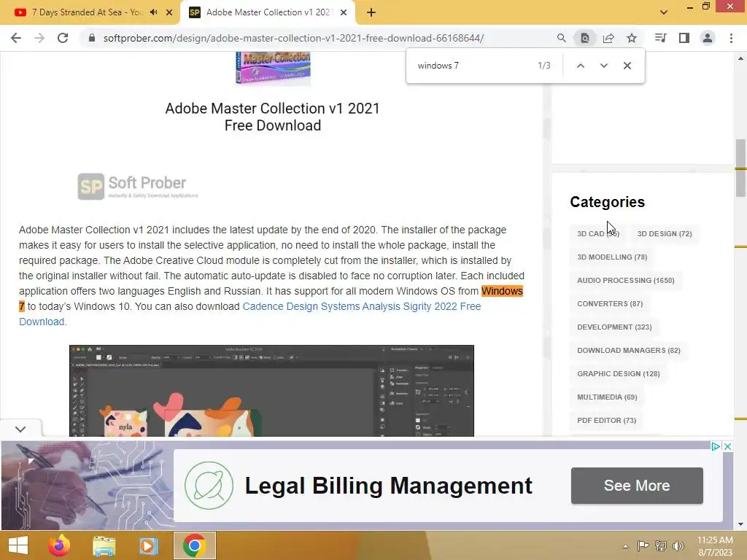
Task: Open the GRAPHIC DESIGN (128) category
Action: pos(619,374)
